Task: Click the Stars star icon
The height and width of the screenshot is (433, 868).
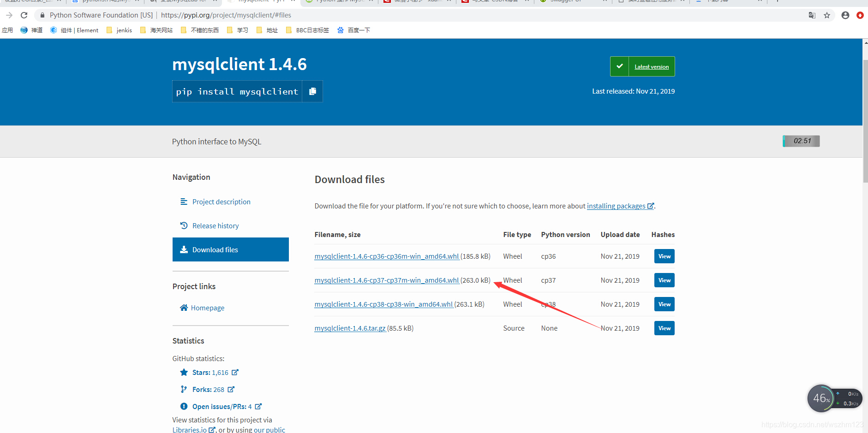Action: [x=184, y=372]
